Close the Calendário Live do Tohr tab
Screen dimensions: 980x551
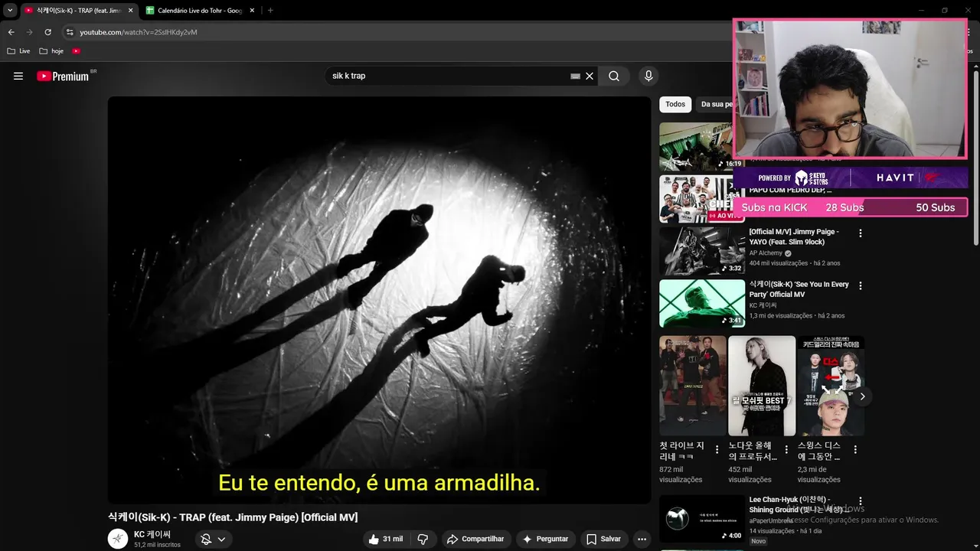(x=252, y=11)
